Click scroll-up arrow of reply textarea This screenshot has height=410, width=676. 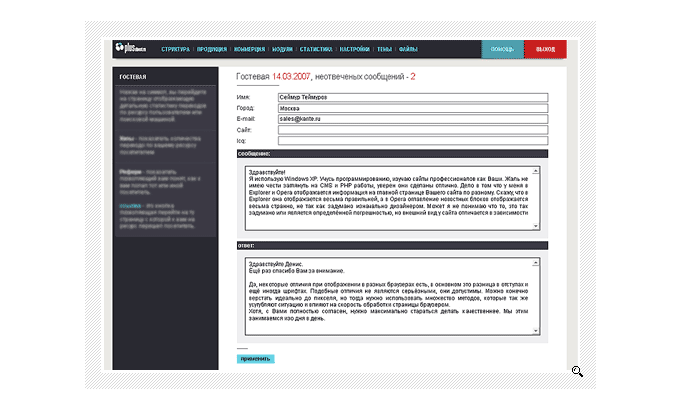click(535, 263)
